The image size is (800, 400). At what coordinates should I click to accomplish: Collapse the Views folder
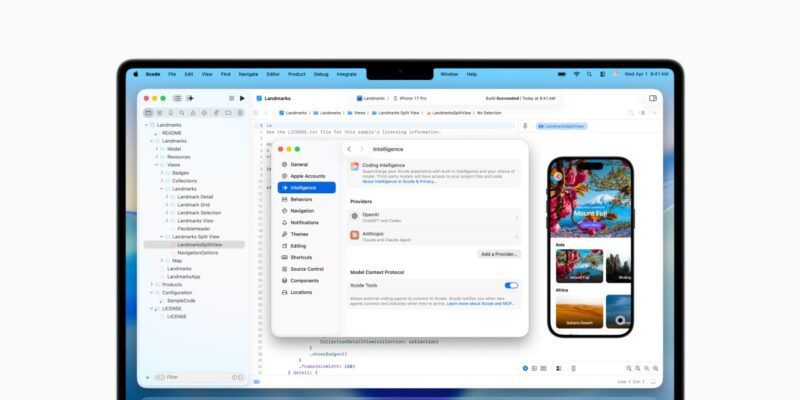point(157,165)
